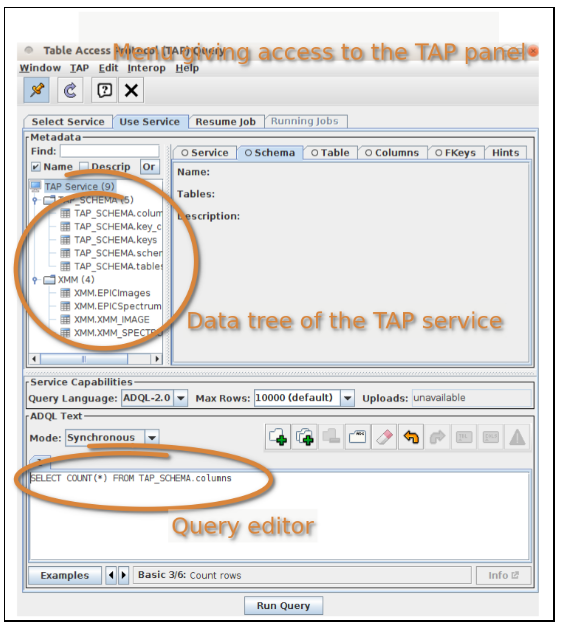Click the reload metadata icon

click(70, 90)
